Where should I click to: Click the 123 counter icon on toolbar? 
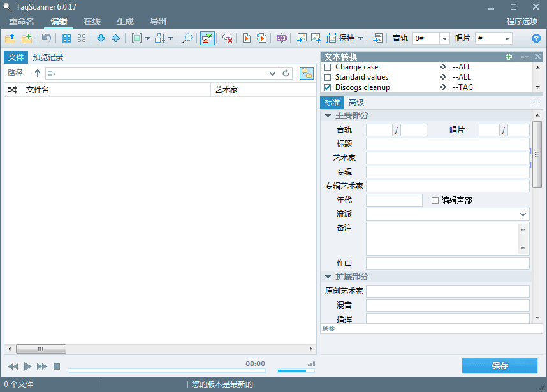pyautogui.click(x=281, y=38)
